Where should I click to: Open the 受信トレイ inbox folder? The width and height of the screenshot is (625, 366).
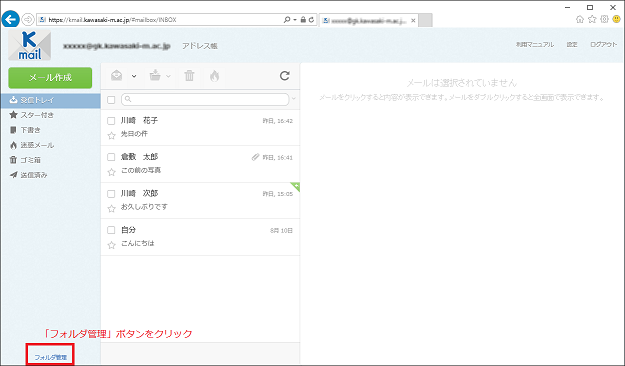pyautogui.click(x=50, y=100)
